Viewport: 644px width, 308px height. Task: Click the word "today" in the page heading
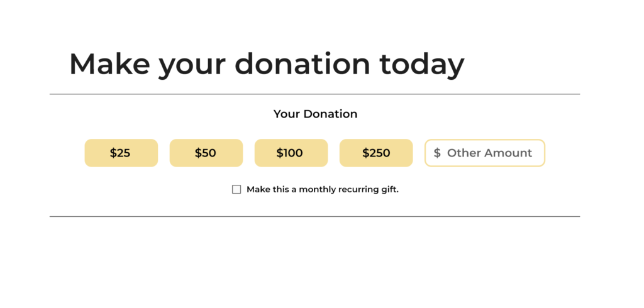point(422,65)
